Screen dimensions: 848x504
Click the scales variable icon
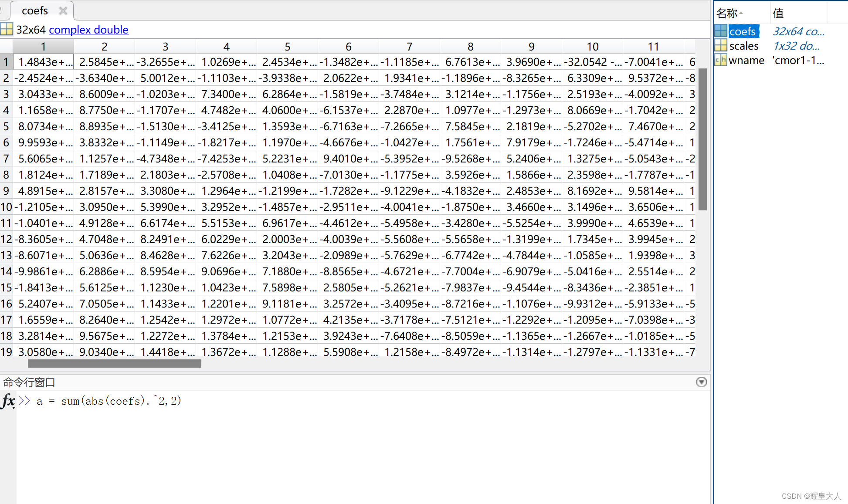point(721,45)
